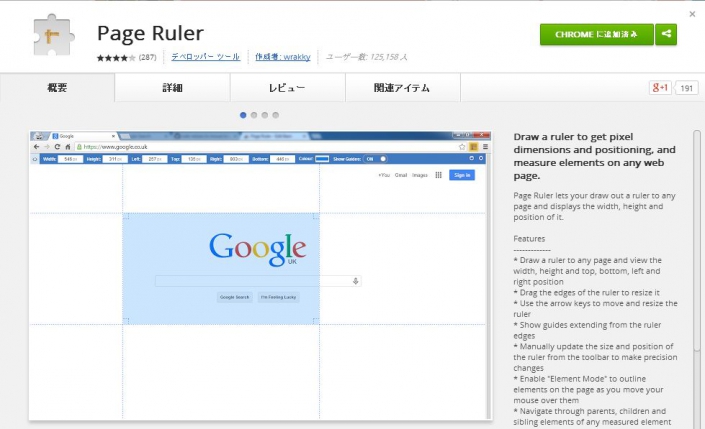Click the I'm Feeling Lucky button in the screenshot
Image resolution: width=705 pixels, height=429 pixels.
279,297
